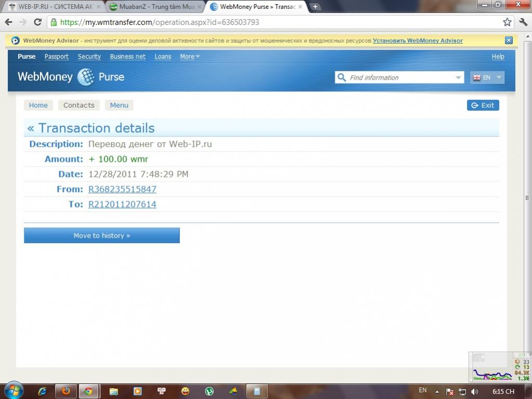Click the uTorrent taskbar icon

pos(210,391)
